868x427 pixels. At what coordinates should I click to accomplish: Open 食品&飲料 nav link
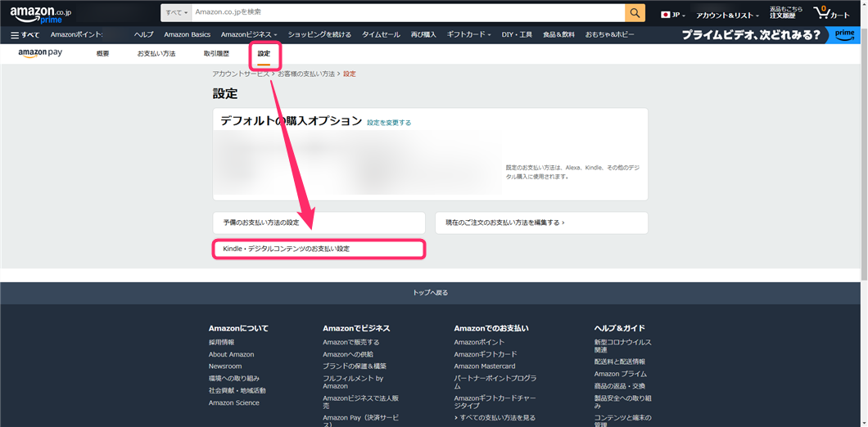click(x=559, y=35)
